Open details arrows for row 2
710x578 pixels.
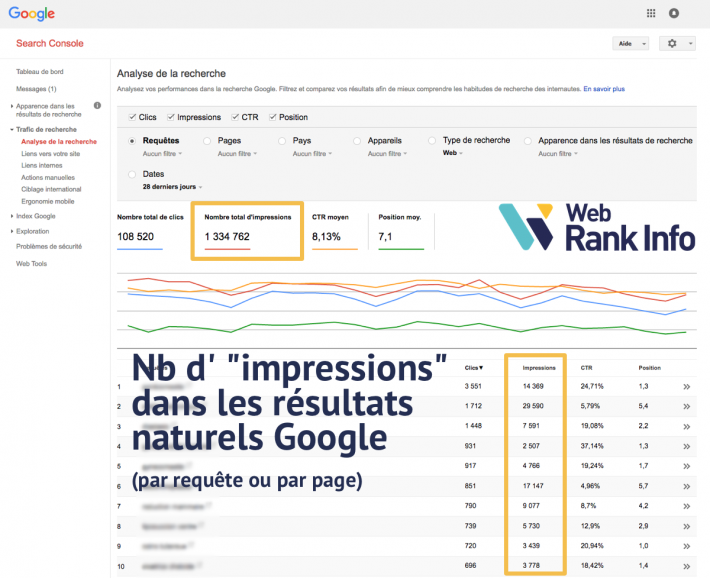click(686, 406)
